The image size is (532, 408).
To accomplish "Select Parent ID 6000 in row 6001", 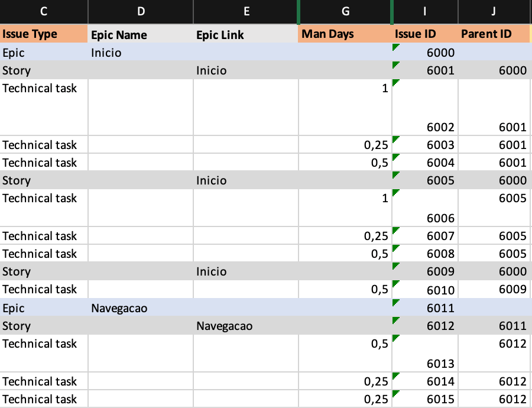I will [494, 70].
